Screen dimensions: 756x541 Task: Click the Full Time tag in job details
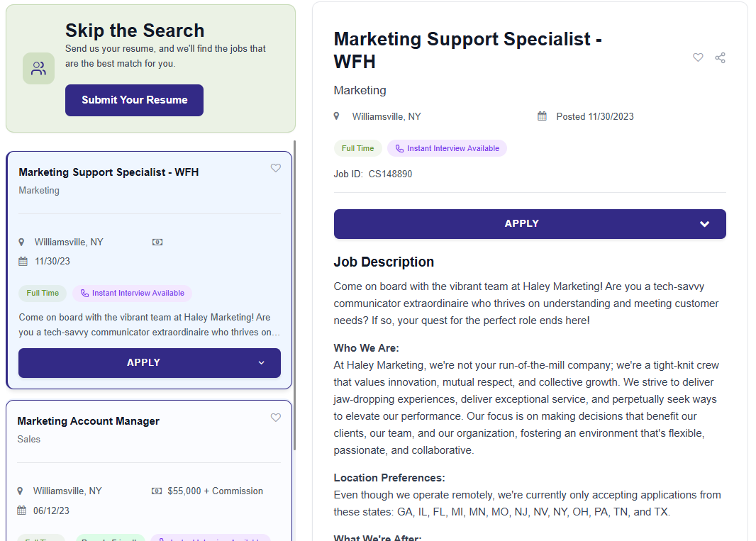pyautogui.click(x=357, y=149)
